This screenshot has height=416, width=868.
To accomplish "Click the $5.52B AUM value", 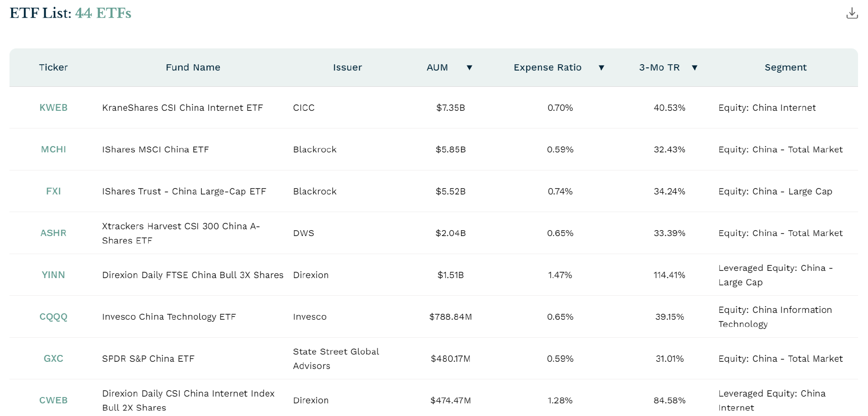I will click(x=450, y=191).
